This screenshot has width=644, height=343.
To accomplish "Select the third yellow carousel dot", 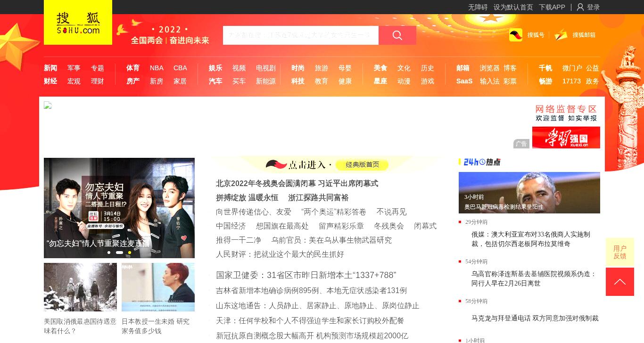I will [130, 253].
